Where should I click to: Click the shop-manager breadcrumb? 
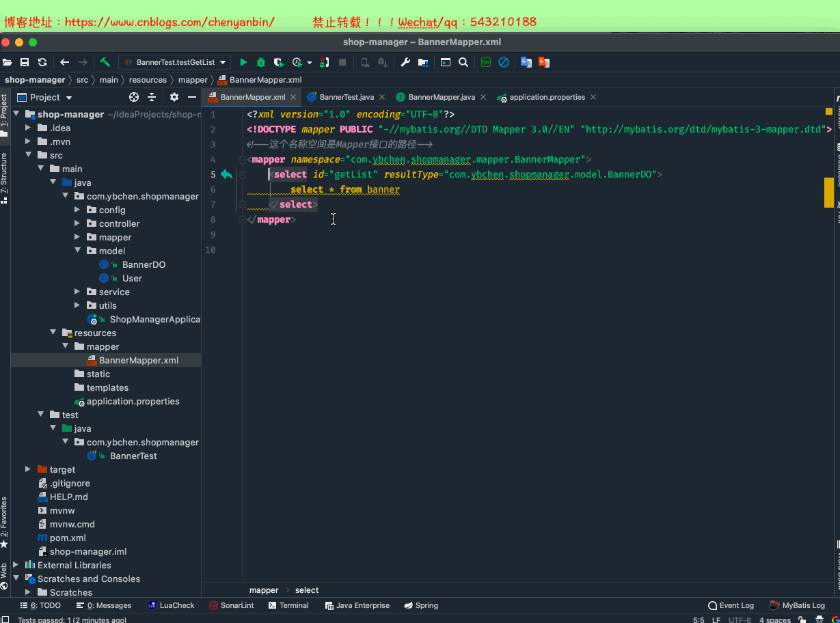tap(35, 80)
